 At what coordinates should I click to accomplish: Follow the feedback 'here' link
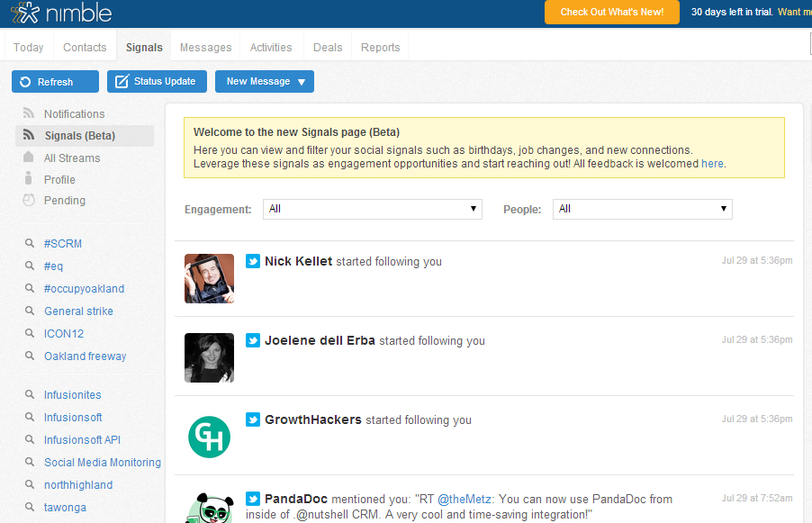point(712,164)
